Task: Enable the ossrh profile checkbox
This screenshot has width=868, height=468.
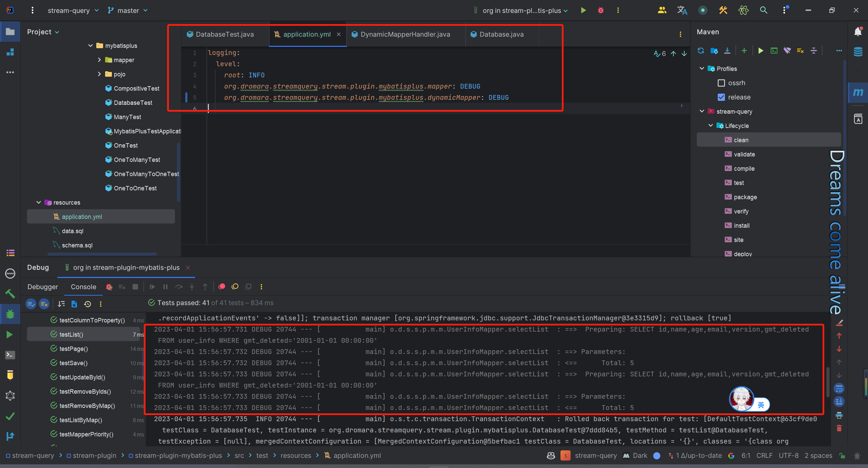Action: point(721,83)
